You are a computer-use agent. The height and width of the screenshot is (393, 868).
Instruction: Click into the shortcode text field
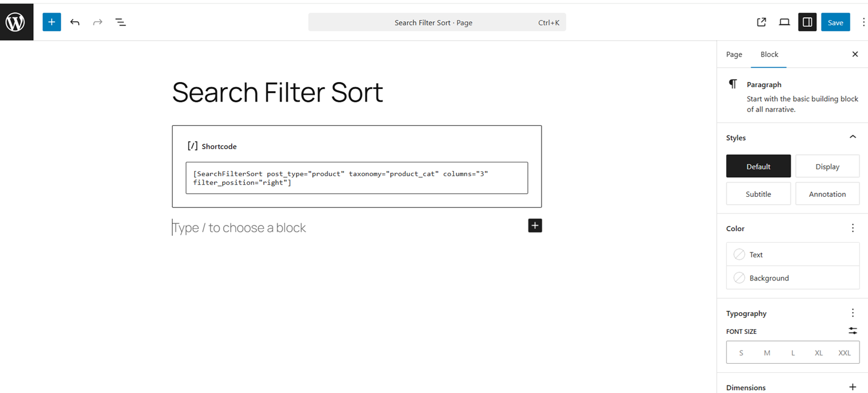(x=356, y=178)
